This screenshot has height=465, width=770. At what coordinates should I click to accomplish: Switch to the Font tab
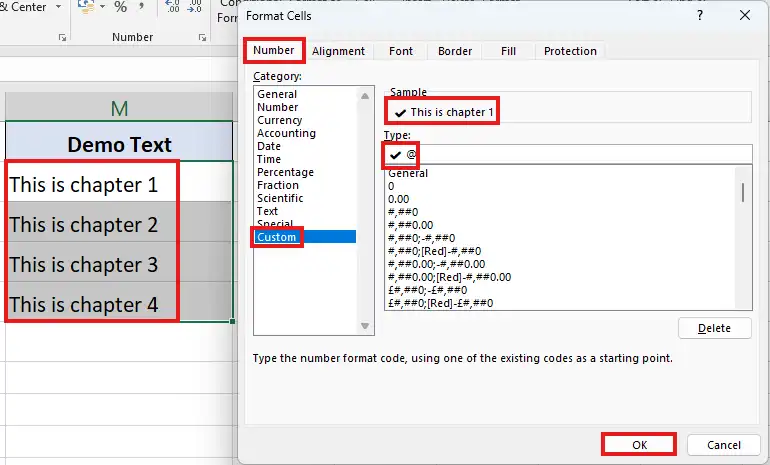pyautogui.click(x=401, y=51)
